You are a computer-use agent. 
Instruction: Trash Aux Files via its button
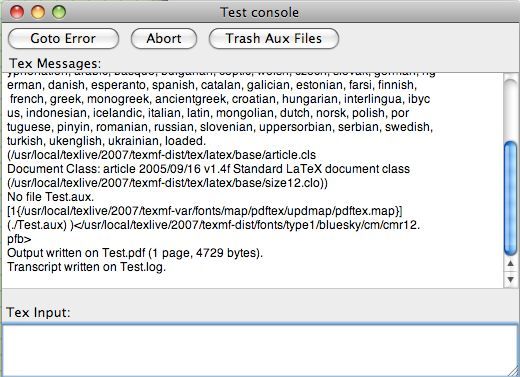[274, 39]
